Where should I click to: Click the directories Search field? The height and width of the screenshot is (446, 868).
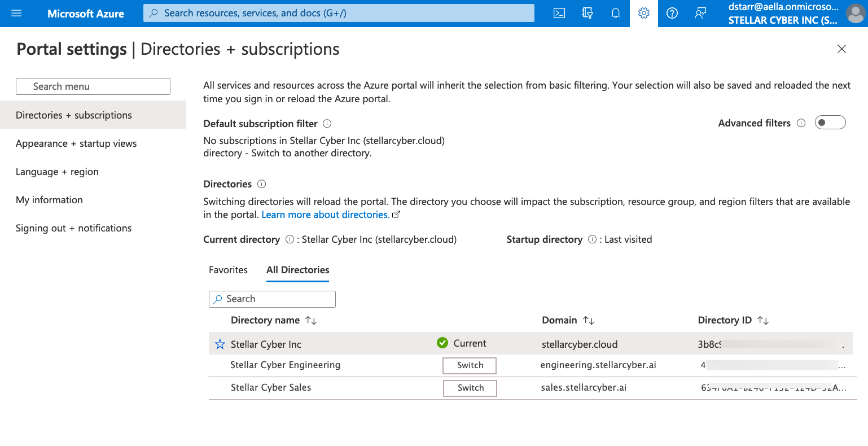click(x=272, y=299)
